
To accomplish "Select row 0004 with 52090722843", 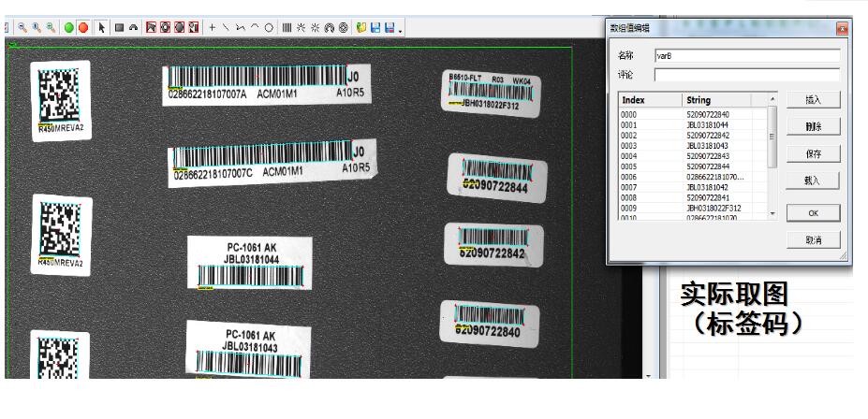I will [694, 156].
